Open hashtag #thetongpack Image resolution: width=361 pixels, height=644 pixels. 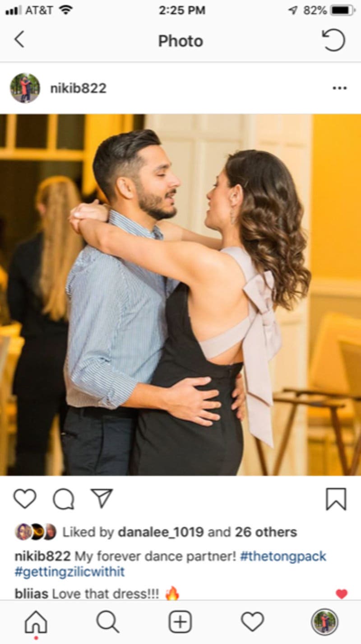coord(283,556)
